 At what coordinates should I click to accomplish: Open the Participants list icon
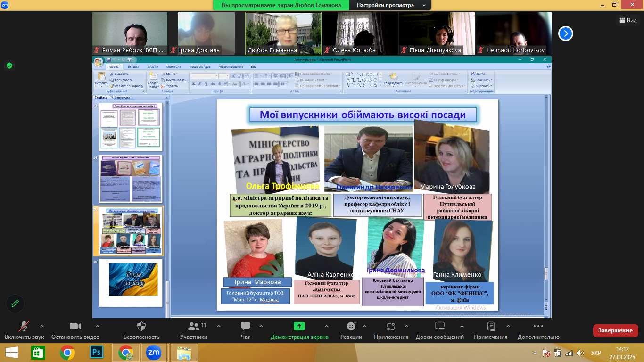[193, 326]
